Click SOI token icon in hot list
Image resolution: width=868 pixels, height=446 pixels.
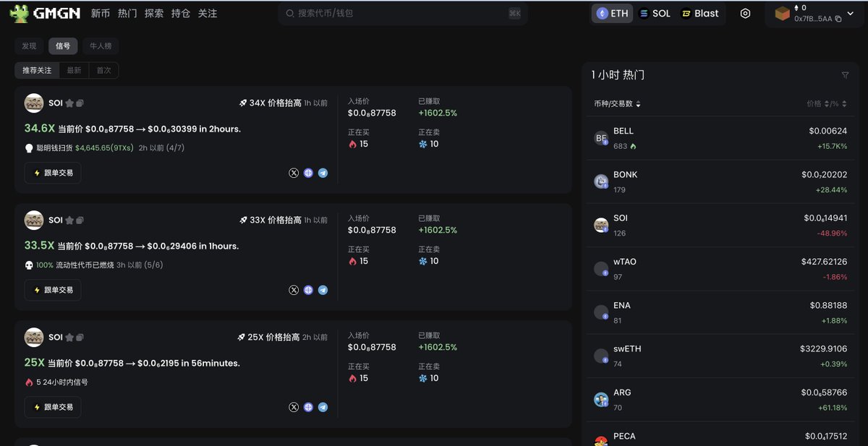click(601, 225)
